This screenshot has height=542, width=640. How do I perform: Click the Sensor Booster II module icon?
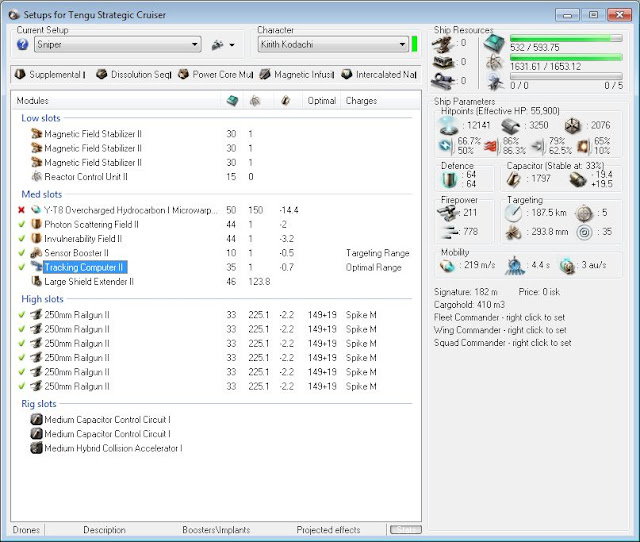(x=37, y=253)
